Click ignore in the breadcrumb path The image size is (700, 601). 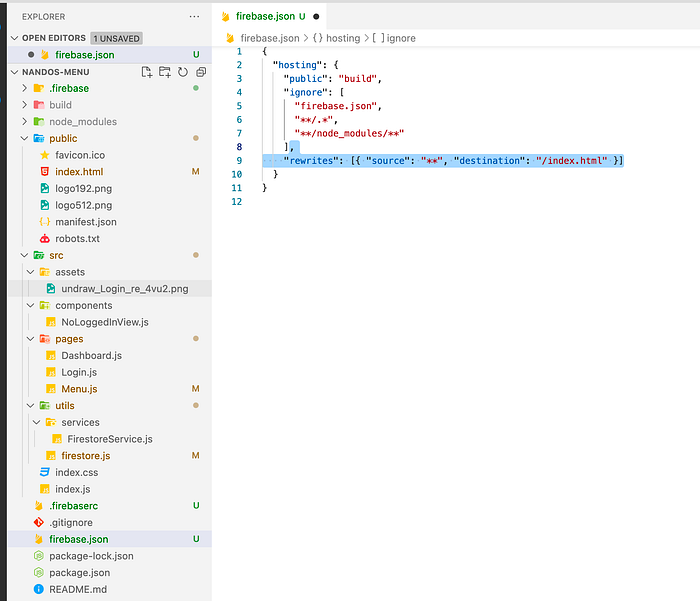[401, 38]
